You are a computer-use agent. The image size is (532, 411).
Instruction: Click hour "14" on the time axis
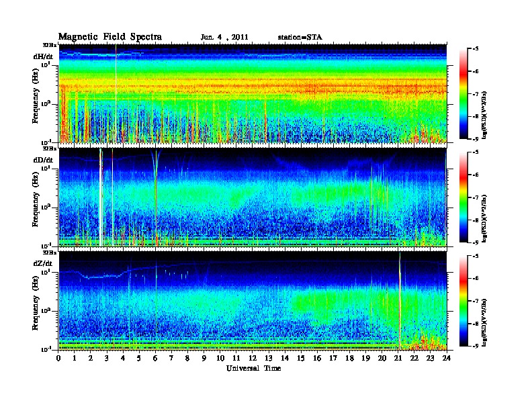pyautogui.click(x=285, y=358)
